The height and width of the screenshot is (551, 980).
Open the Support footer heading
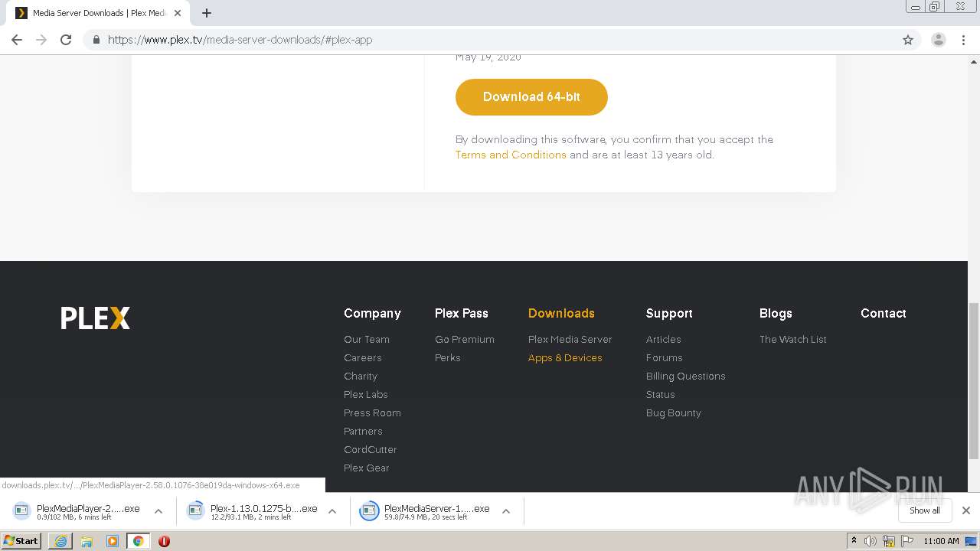(x=669, y=313)
